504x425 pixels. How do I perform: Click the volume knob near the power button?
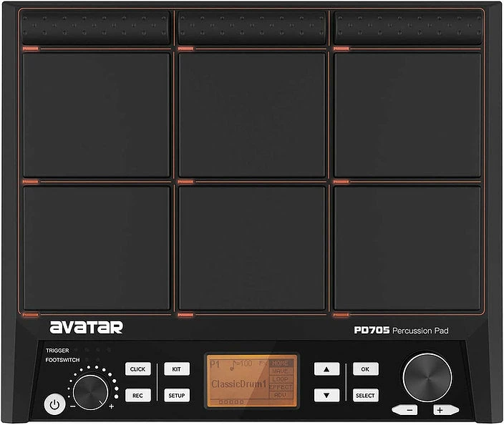[x=90, y=390]
